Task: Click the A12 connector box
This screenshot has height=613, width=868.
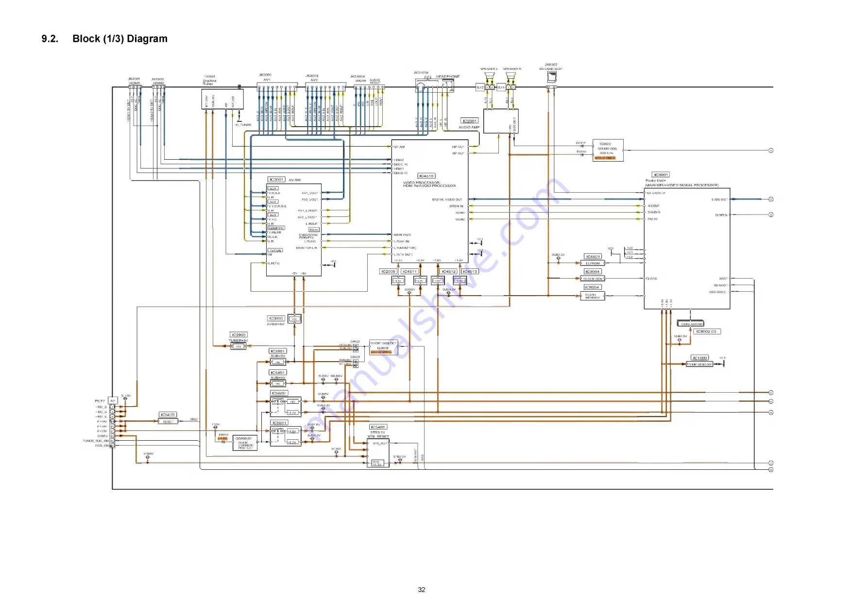Action: 480,87
